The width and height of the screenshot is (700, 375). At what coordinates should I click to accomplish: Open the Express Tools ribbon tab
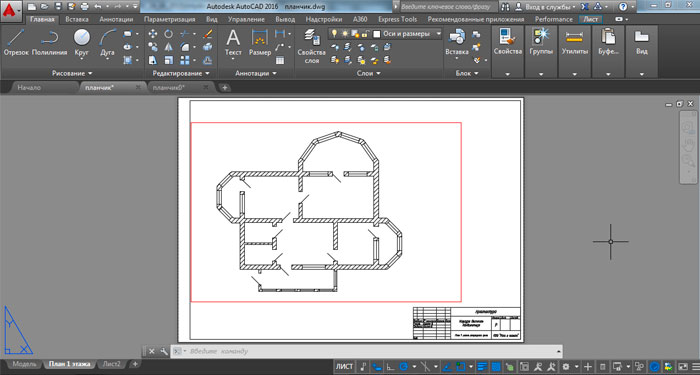pyautogui.click(x=397, y=20)
